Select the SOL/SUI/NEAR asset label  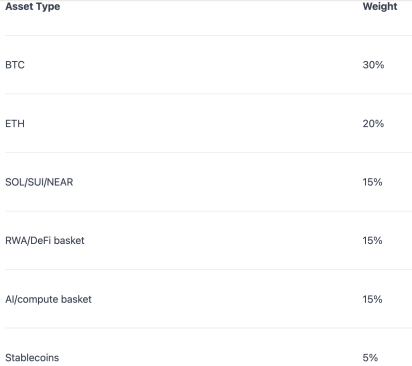[39, 182]
